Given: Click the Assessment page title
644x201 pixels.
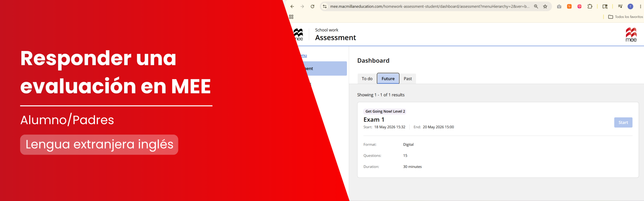Looking at the screenshot, I should click(x=336, y=38).
